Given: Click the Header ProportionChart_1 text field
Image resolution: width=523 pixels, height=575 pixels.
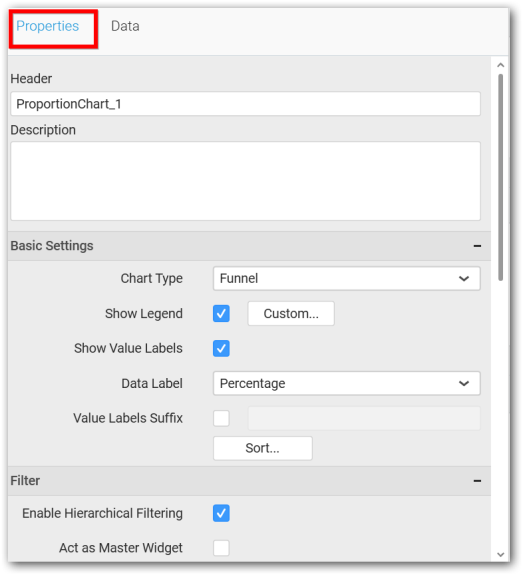Looking at the screenshot, I should [245, 104].
